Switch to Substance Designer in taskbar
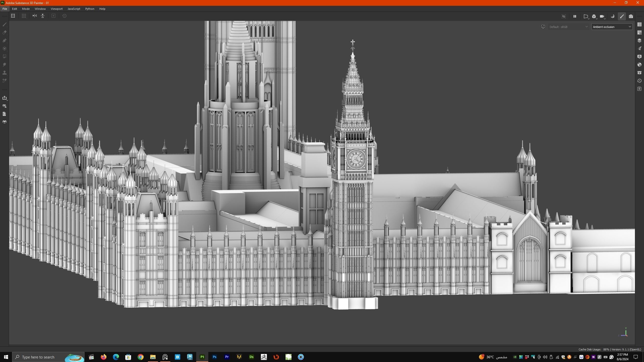Image resolution: width=644 pixels, height=362 pixels. [252, 357]
